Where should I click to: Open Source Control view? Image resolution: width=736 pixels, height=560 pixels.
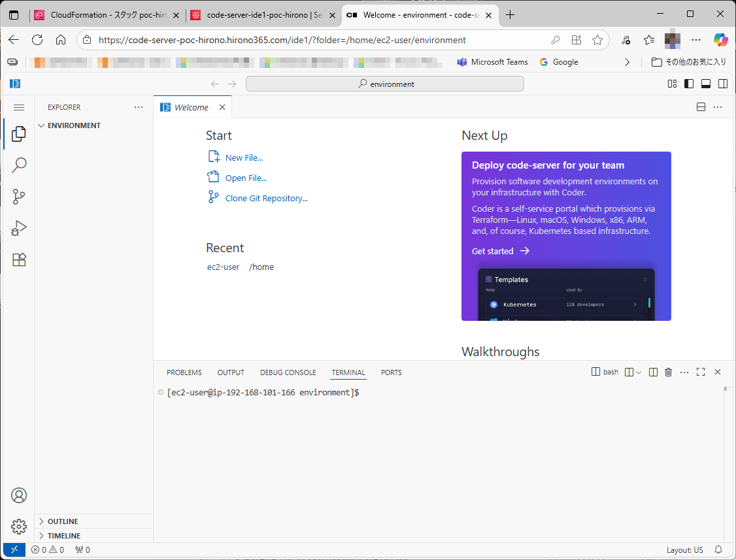tap(19, 197)
